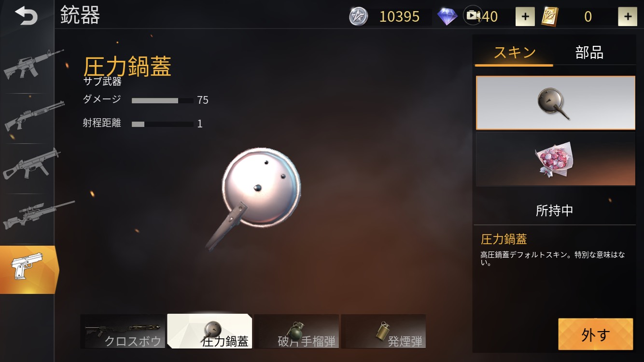
Task: Click the 外す unequip button
Action: point(596,334)
